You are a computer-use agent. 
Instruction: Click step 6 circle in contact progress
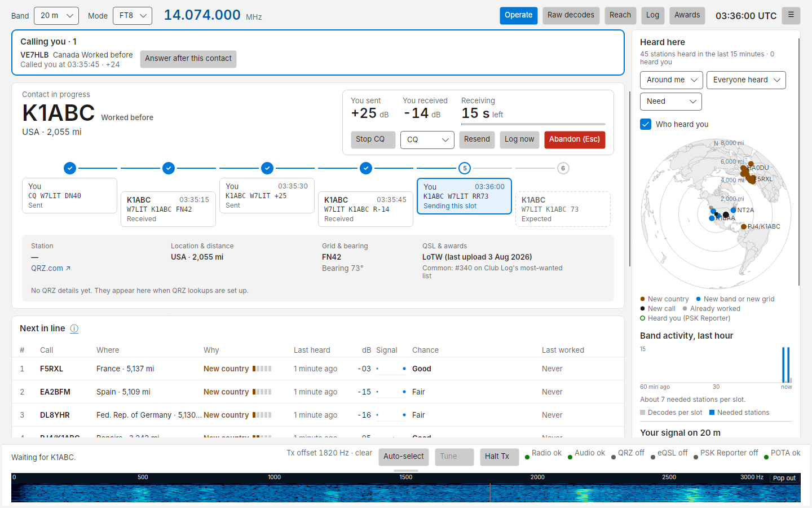tap(563, 168)
